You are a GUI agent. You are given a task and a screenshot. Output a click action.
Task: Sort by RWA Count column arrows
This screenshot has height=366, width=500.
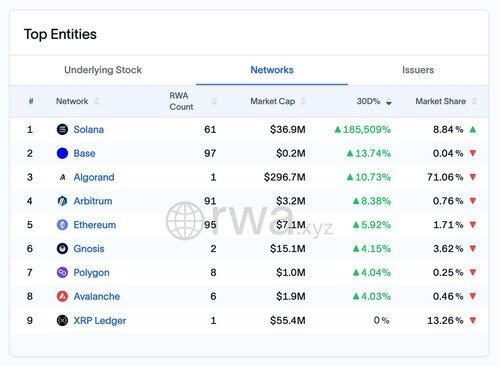point(215,101)
